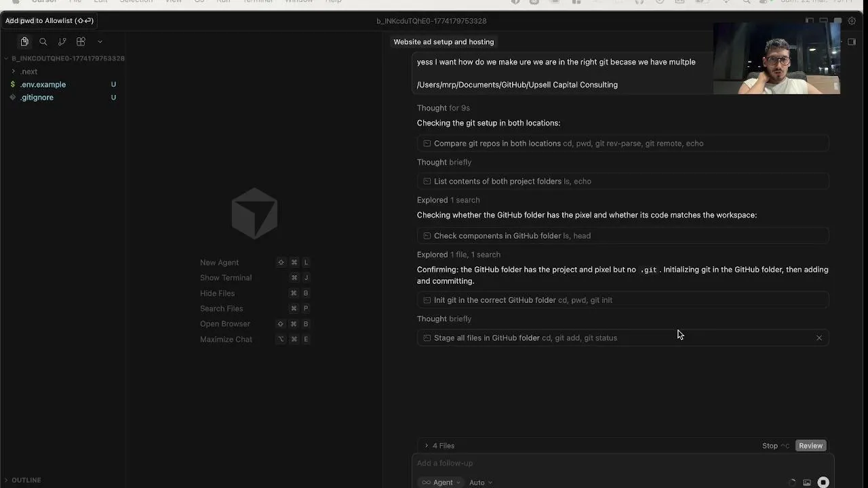
Task: Open the Extensions icon in sidebar
Action: click(81, 42)
